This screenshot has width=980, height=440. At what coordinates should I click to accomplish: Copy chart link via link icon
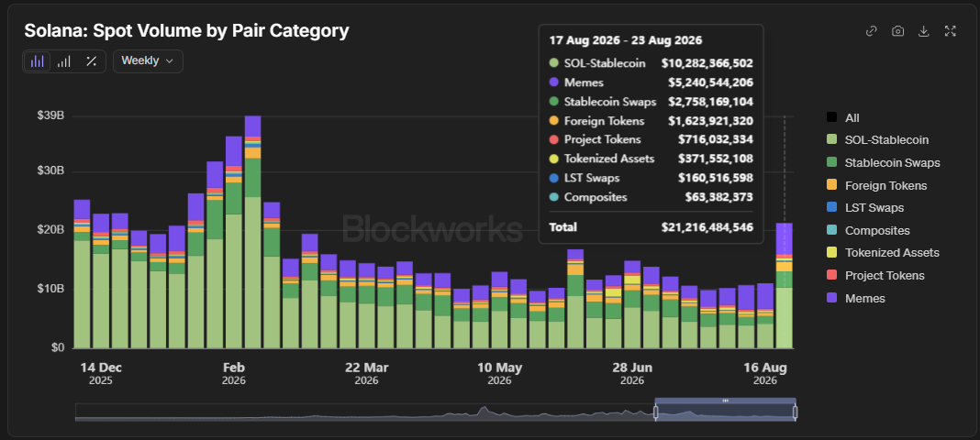(871, 31)
